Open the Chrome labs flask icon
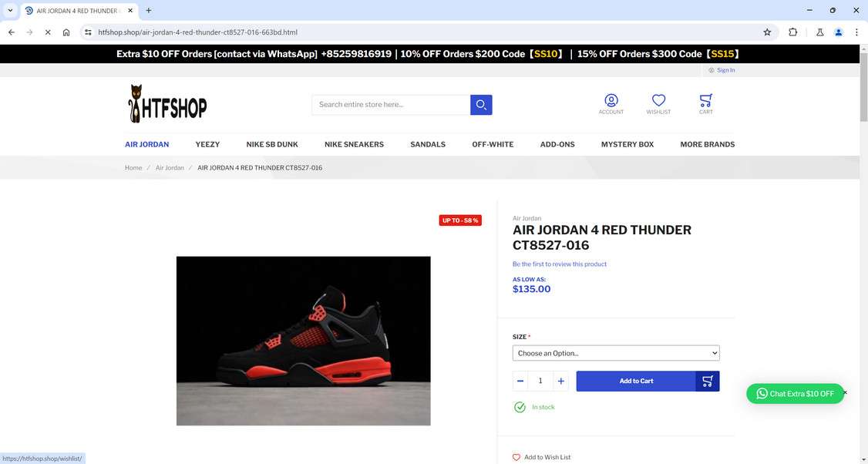Viewport: 868px width, 464px height. [x=820, y=32]
